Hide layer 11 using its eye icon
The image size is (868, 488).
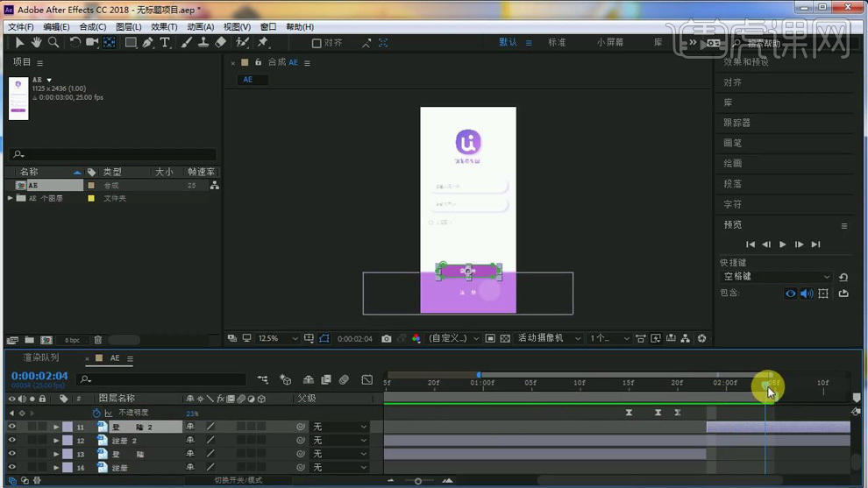coord(12,427)
